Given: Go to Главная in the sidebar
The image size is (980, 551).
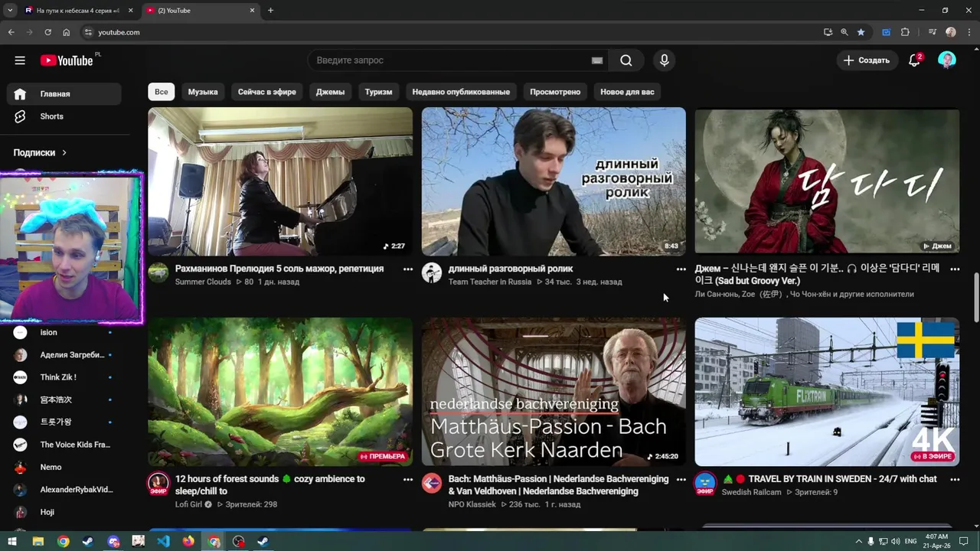Looking at the screenshot, I should tap(64, 94).
